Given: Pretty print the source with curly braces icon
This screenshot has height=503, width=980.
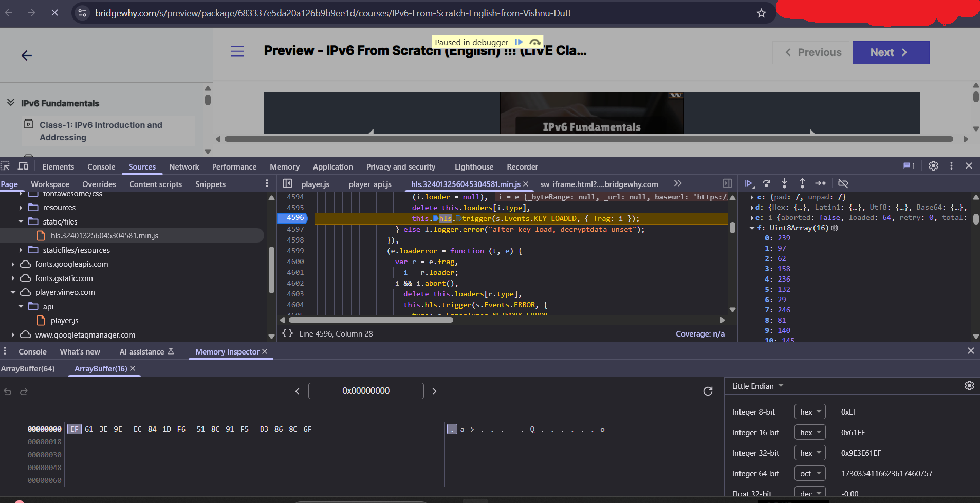Looking at the screenshot, I should [287, 334].
